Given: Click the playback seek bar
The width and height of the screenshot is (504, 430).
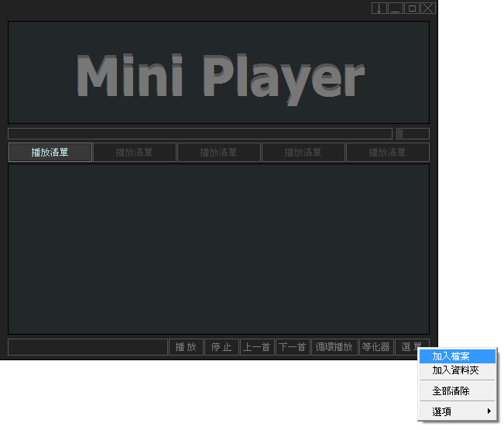Looking at the screenshot, I should 200,133.
